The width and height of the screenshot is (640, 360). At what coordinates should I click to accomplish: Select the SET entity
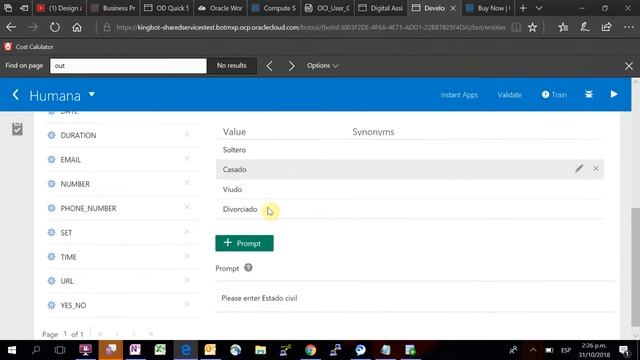pyautogui.click(x=66, y=233)
